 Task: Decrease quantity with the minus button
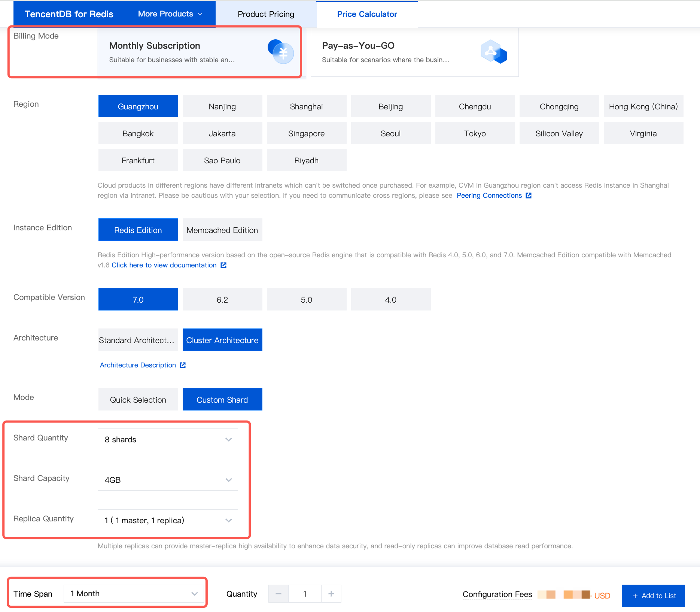(x=279, y=594)
